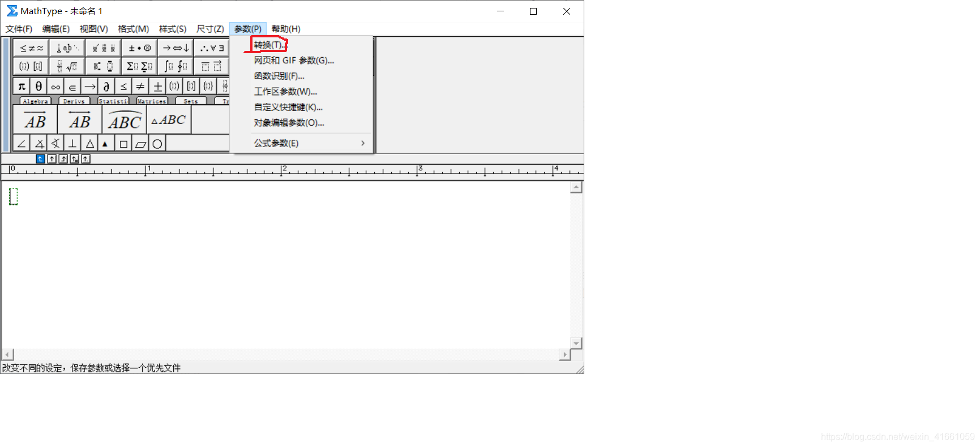Open the 尺寸(Z) menu
Viewport: 980px width, 447px height.
210,29
